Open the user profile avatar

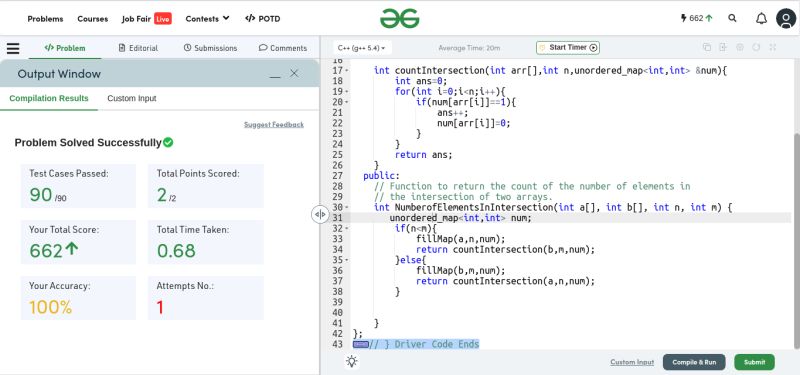(x=786, y=18)
